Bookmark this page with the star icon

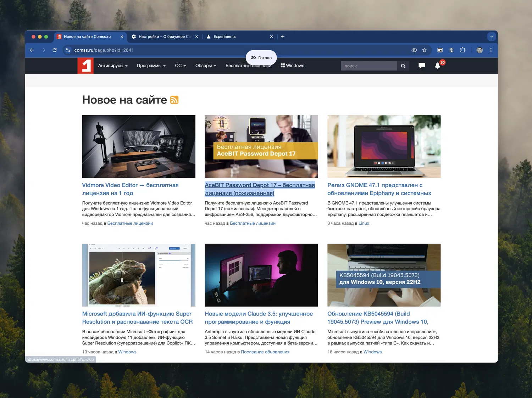(424, 50)
